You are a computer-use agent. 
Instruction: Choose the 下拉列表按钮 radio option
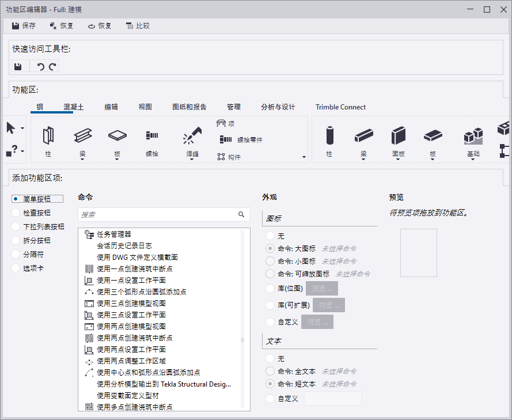point(16,227)
